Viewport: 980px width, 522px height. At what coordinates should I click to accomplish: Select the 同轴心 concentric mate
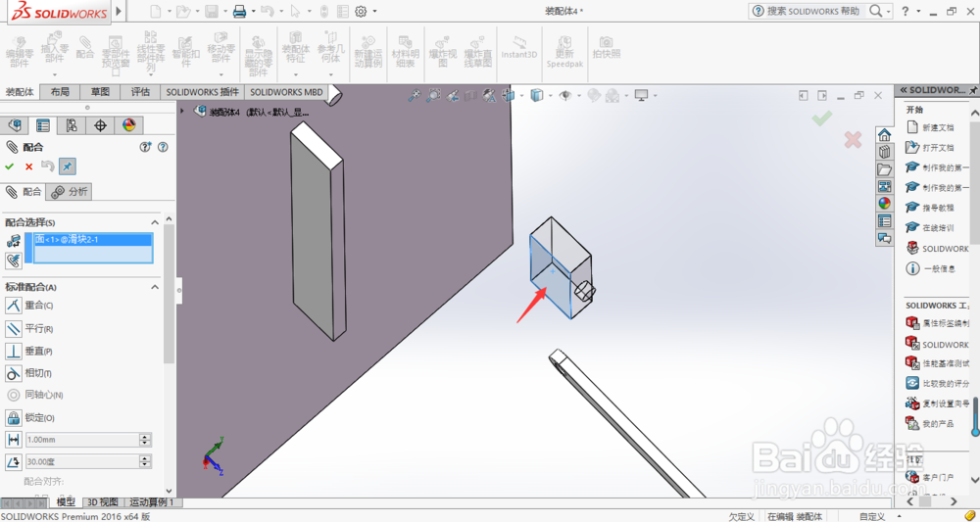[x=35, y=396]
